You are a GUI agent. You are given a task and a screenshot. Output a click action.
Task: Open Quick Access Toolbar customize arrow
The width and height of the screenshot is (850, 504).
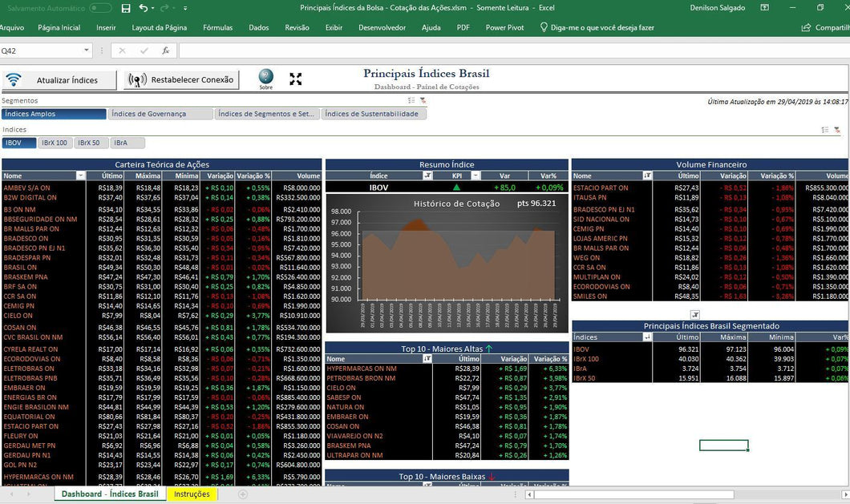point(185,8)
